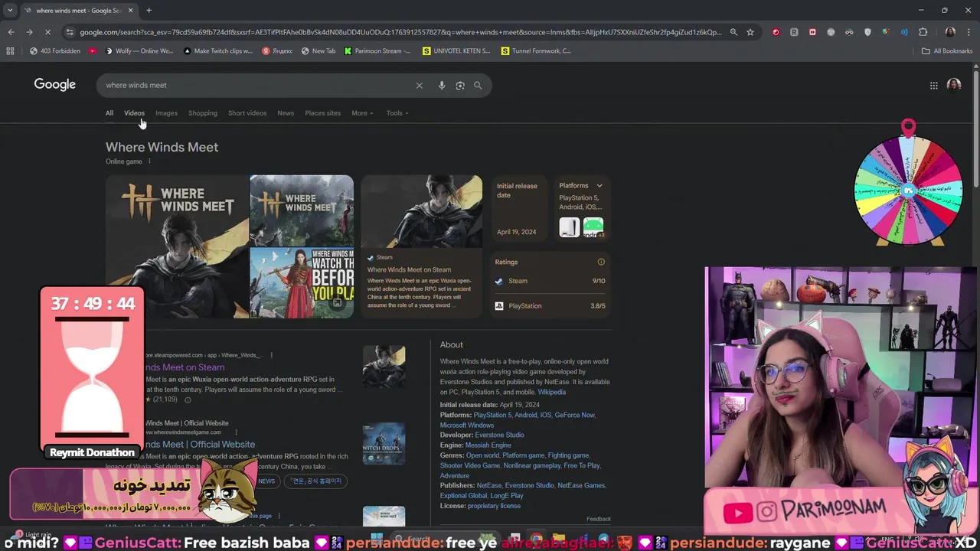Open the 'Watch this before you play' thumbnail
Image resolution: width=980 pixels, height=551 pixels.
302,283
